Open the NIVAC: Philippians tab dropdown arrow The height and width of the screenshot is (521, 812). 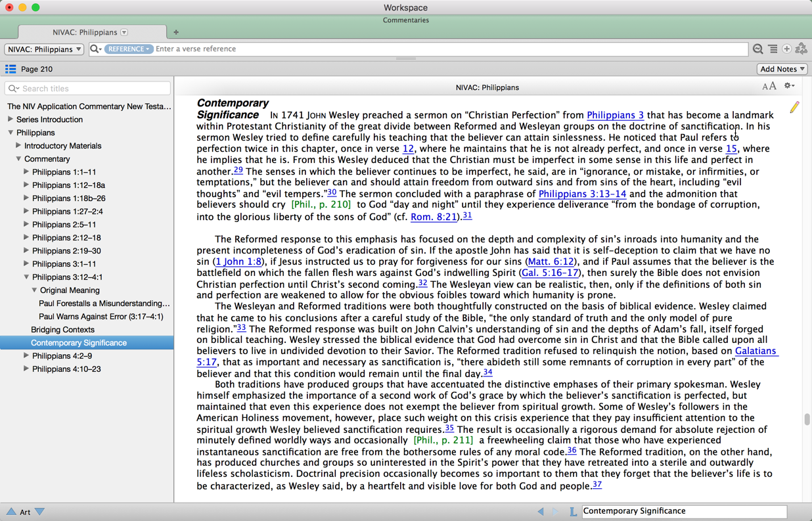pos(124,32)
